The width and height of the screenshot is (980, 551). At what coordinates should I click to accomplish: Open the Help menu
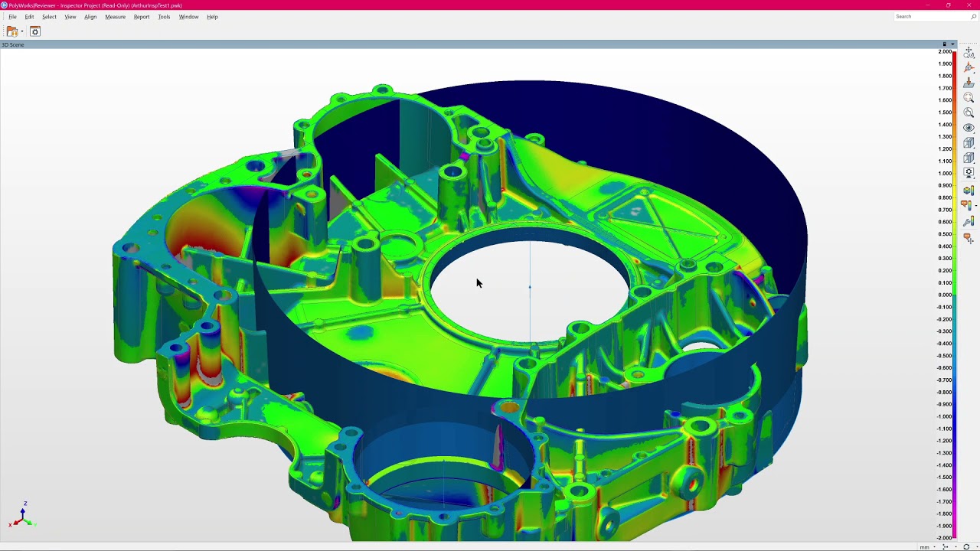212,17
